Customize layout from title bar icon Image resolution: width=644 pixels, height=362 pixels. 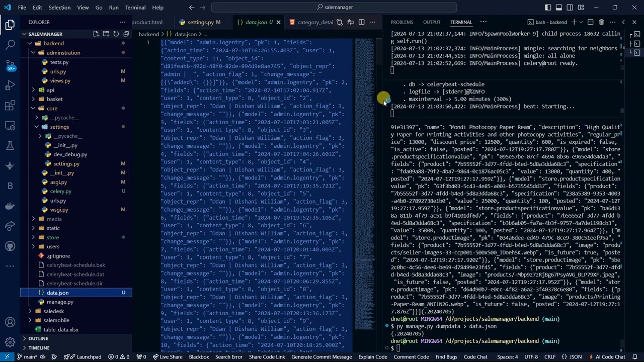pyautogui.click(x=581, y=8)
